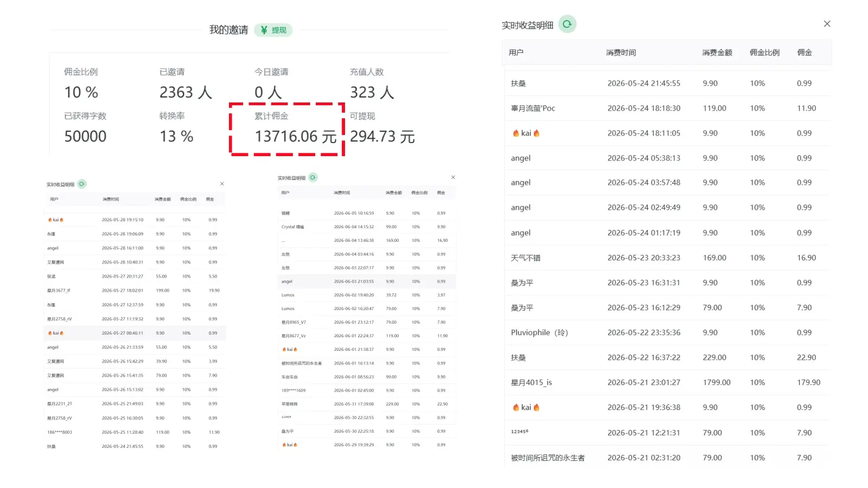
Task: Click the 169.00 amount in middle panel
Action: click(x=392, y=241)
